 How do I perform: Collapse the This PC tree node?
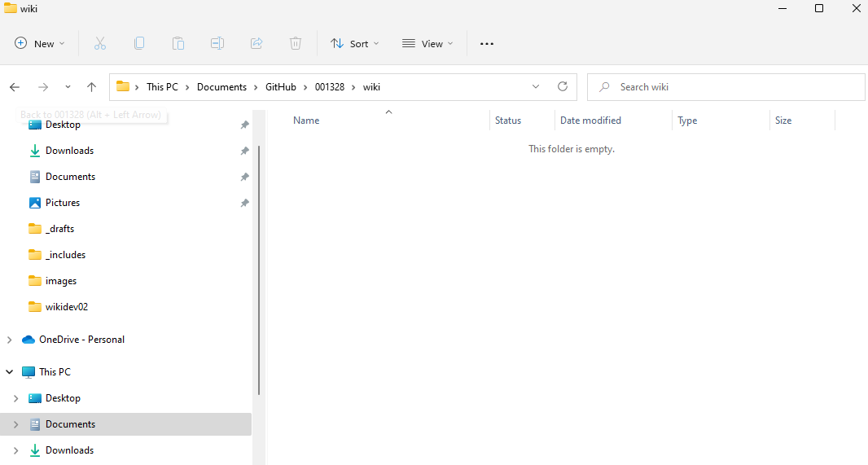[10, 372]
